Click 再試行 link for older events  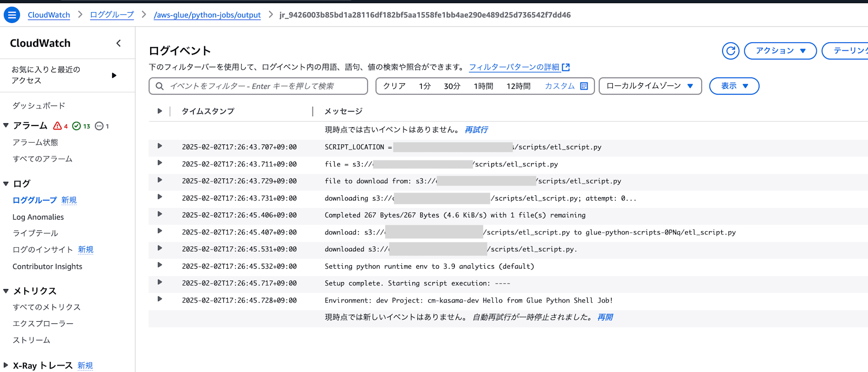(476, 130)
